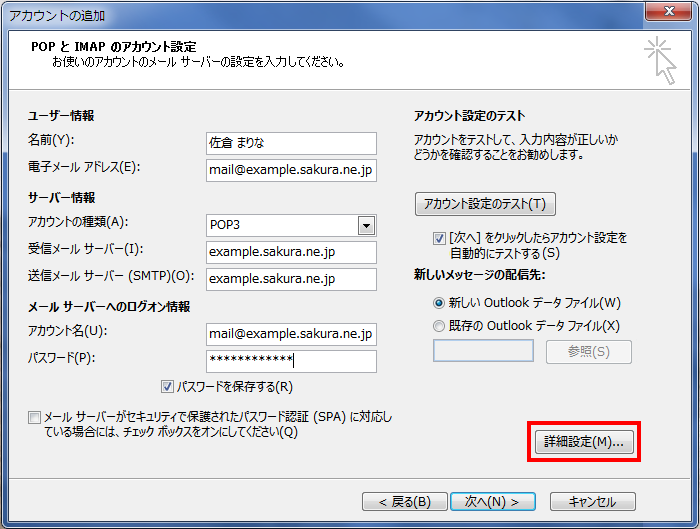The image size is (700, 529).
Task: Click the 受信メール サーバー(I) field
Action: coord(290,252)
